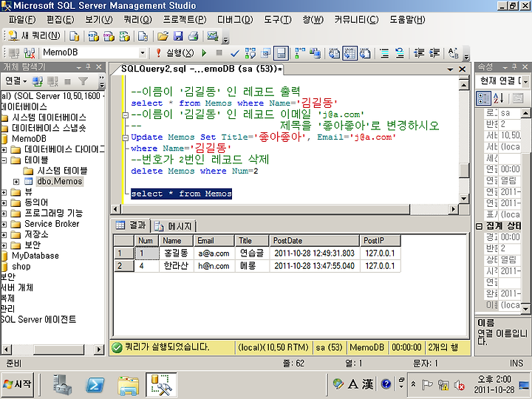This screenshot has height=399, width=532.
Task: Open the 도움말(H) menu
Action: point(407,20)
